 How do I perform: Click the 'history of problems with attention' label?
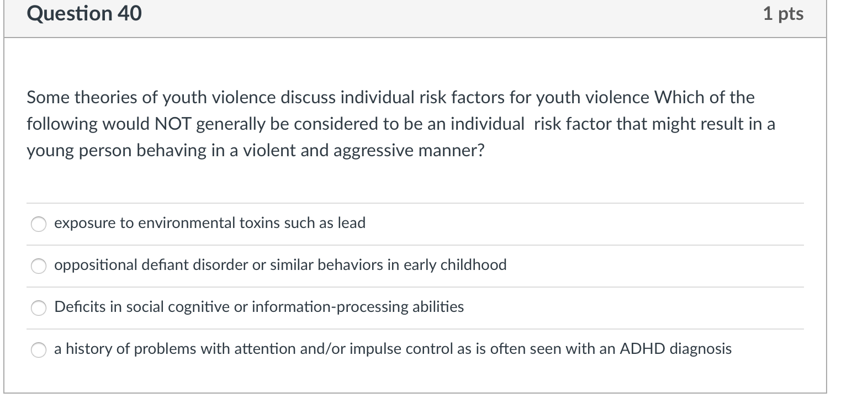(x=392, y=349)
